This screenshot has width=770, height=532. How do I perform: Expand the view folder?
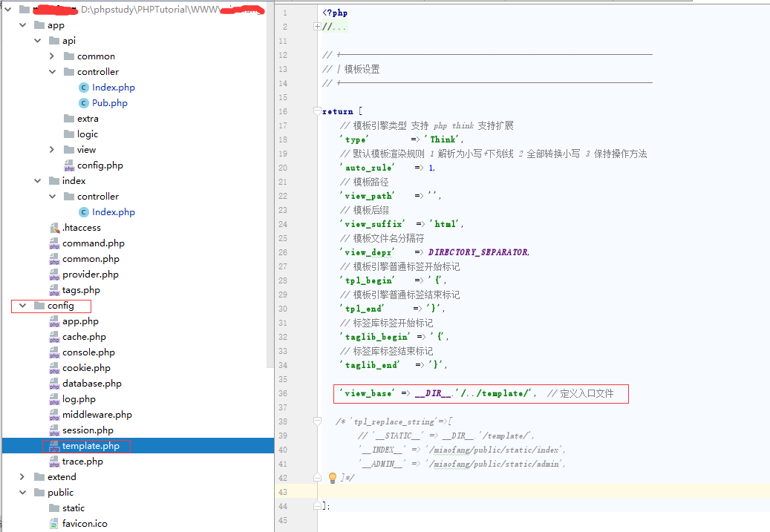click(x=50, y=149)
